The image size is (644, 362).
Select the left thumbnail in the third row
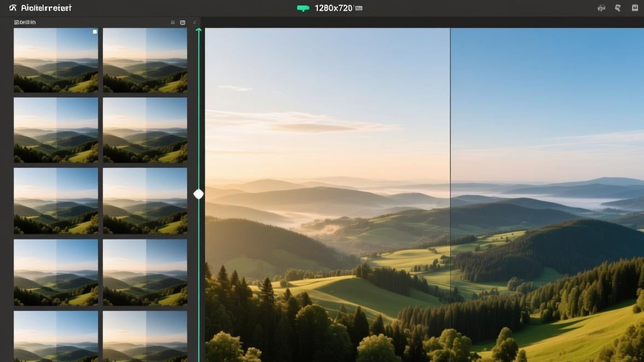[56, 201]
